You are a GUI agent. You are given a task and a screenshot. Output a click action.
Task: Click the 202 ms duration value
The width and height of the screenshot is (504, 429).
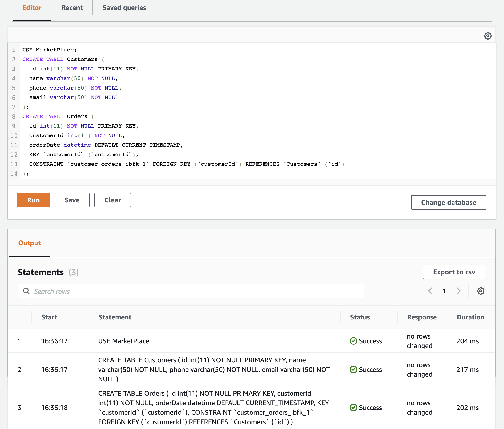pos(468,408)
